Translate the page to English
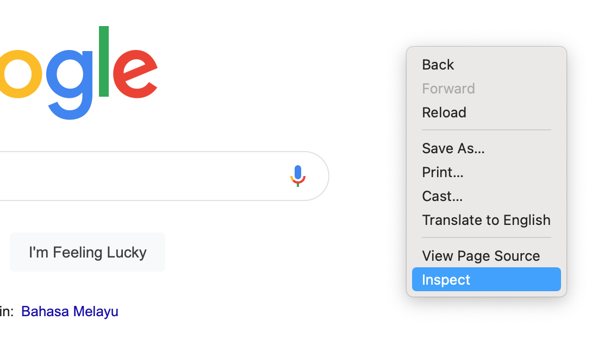The image size is (598, 364). (x=486, y=220)
